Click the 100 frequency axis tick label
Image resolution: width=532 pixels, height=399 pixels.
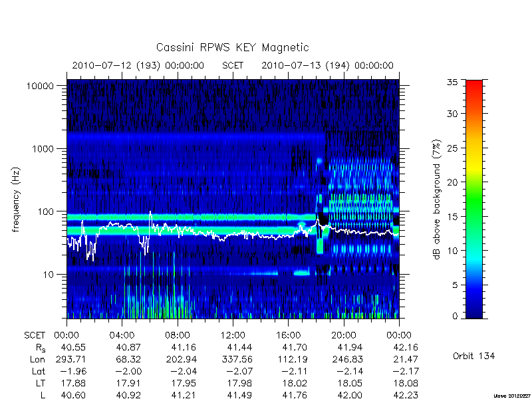[45, 211]
